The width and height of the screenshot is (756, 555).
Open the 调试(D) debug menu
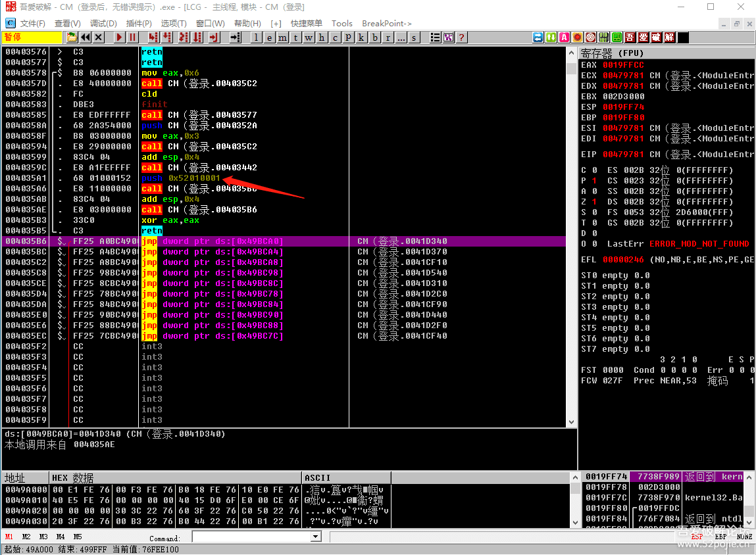[x=103, y=23]
